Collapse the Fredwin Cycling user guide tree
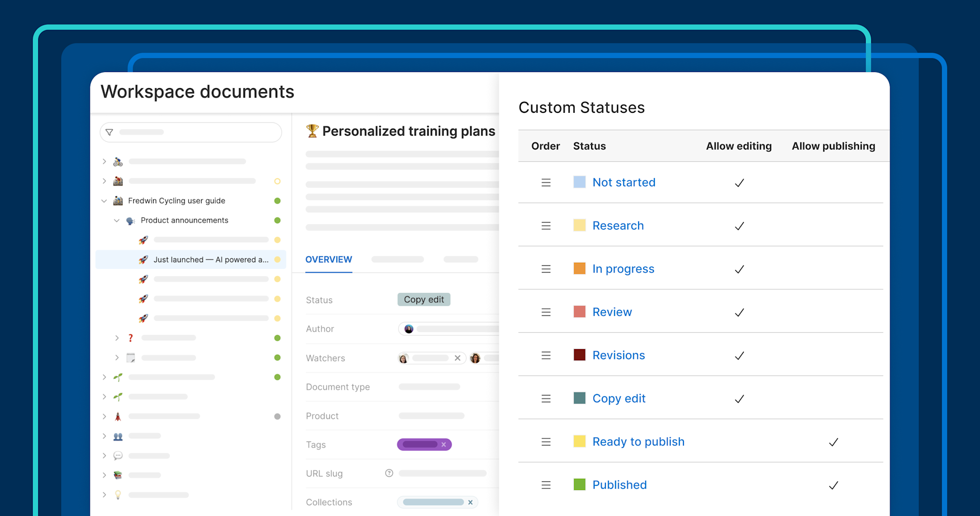The image size is (980, 516). tap(104, 201)
